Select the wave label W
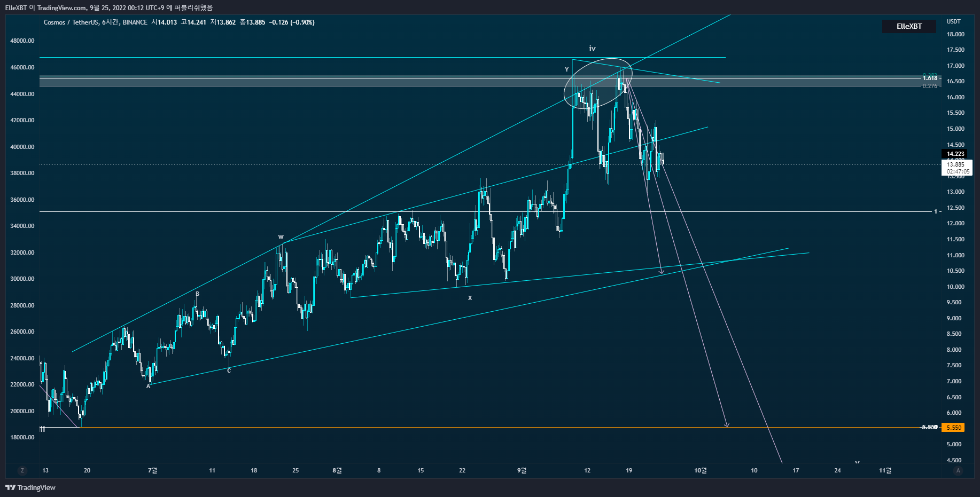 coord(281,237)
